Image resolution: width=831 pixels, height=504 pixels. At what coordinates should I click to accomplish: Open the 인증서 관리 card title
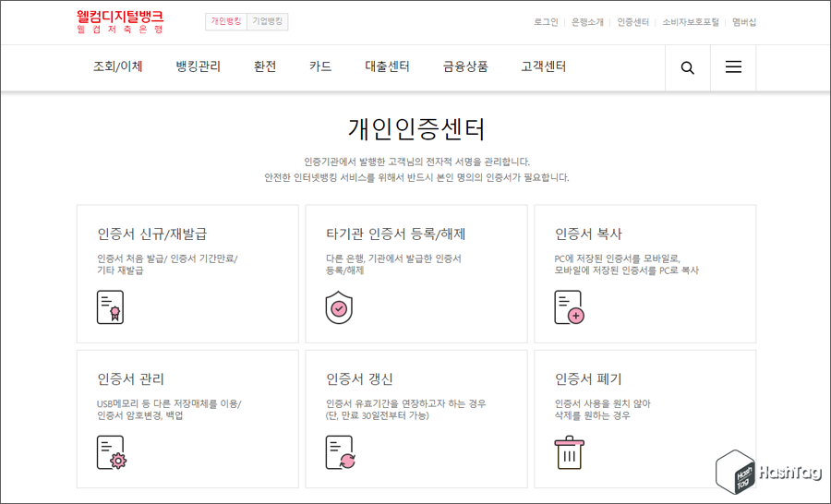[130, 379]
